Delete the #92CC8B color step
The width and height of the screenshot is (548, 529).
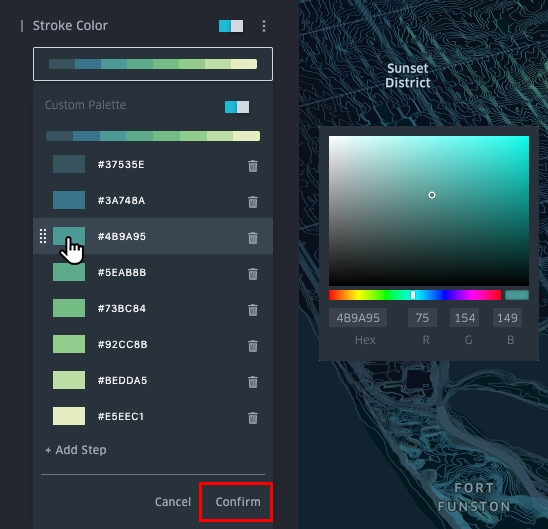point(253,346)
